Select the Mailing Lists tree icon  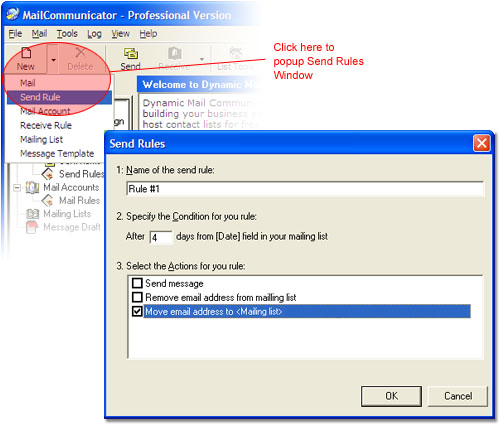point(32,214)
